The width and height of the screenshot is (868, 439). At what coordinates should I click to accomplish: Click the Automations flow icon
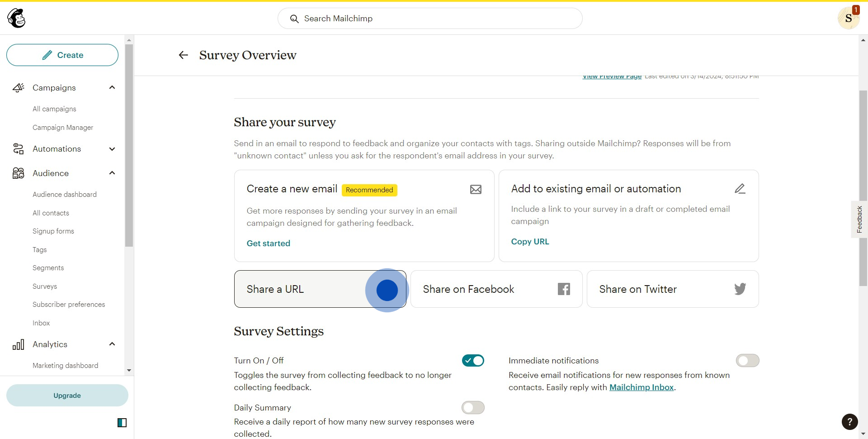point(18,149)
